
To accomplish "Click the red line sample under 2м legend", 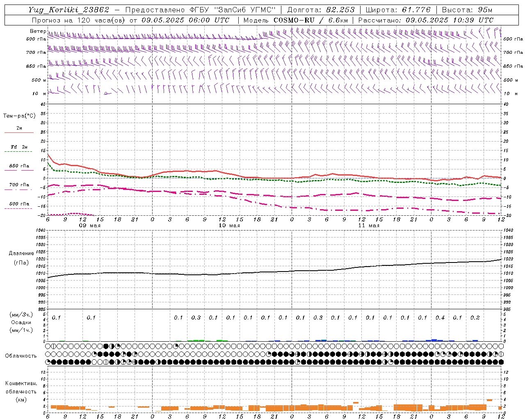I will point(19,132).
